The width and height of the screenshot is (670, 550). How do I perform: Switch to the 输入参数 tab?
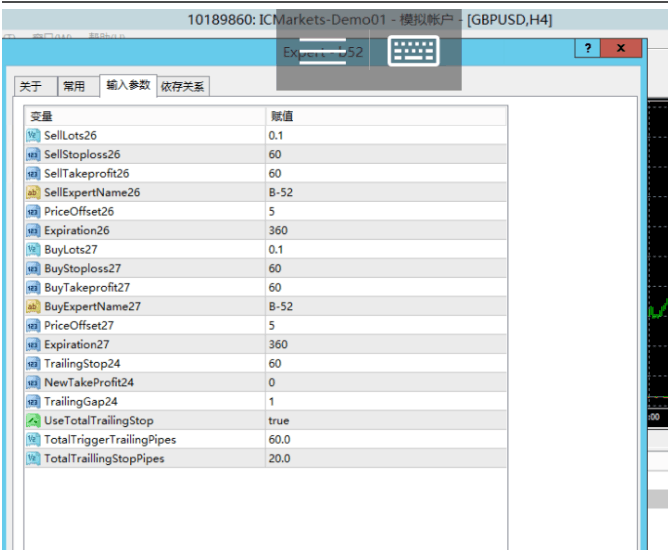(x=128, y=86)
